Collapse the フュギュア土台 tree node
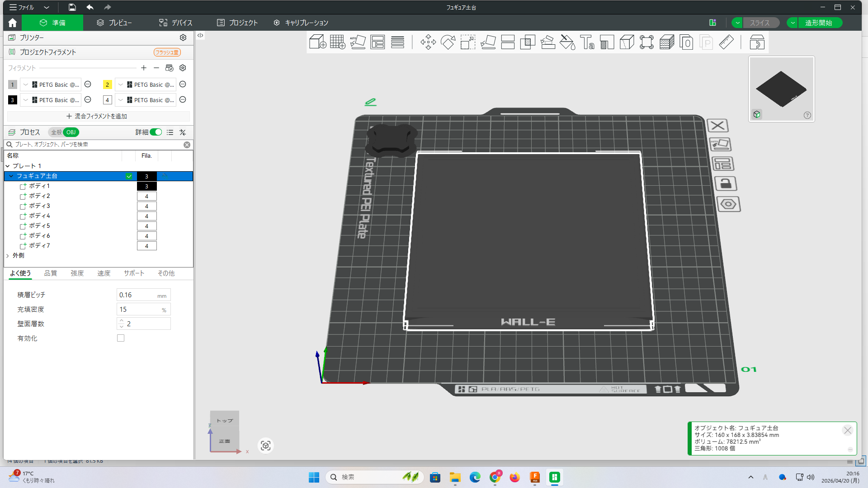The width and height of the screenshot is (868, 488). click(x=11, y=176)
